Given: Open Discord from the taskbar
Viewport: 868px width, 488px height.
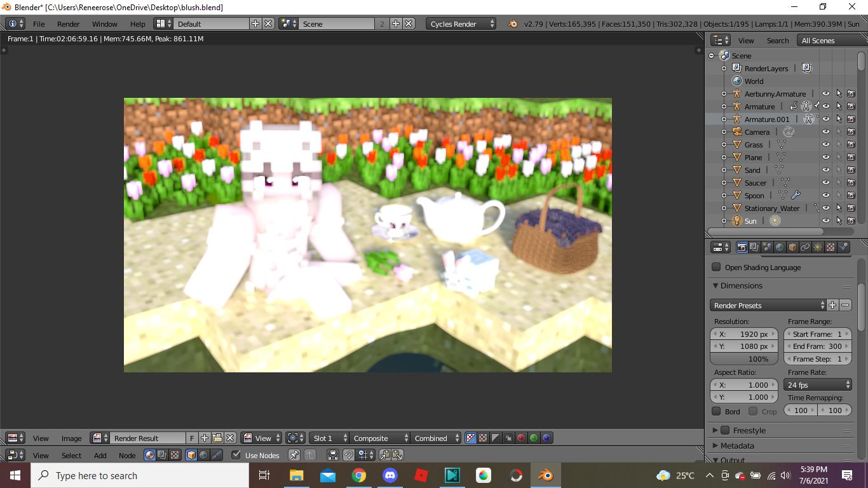Looking at the screenshot, I should 390,475.
